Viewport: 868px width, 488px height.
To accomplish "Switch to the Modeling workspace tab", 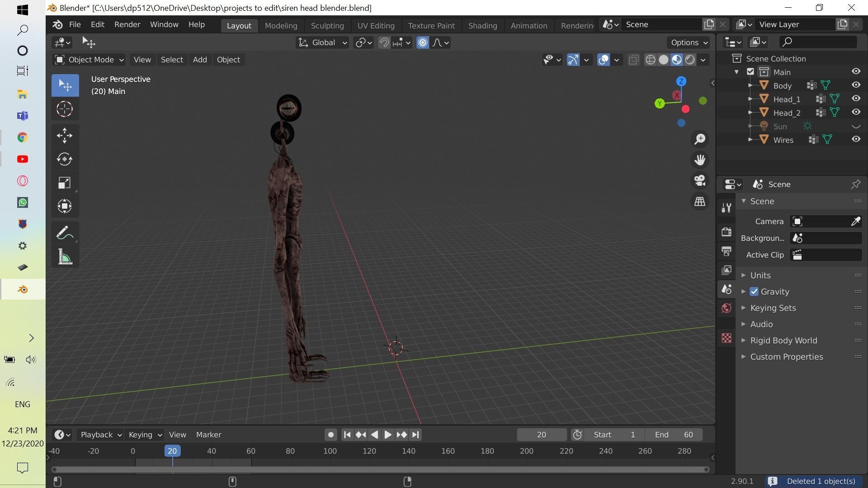I will tap(281, 26).
